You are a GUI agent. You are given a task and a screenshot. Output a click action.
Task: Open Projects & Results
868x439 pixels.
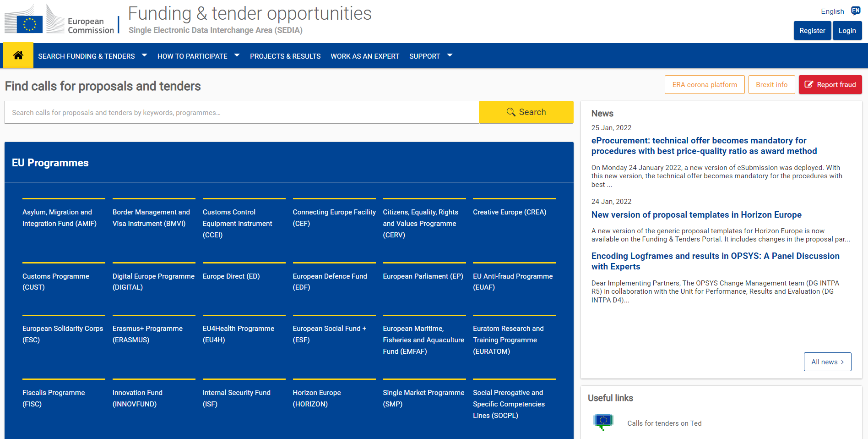coord(285,56)
